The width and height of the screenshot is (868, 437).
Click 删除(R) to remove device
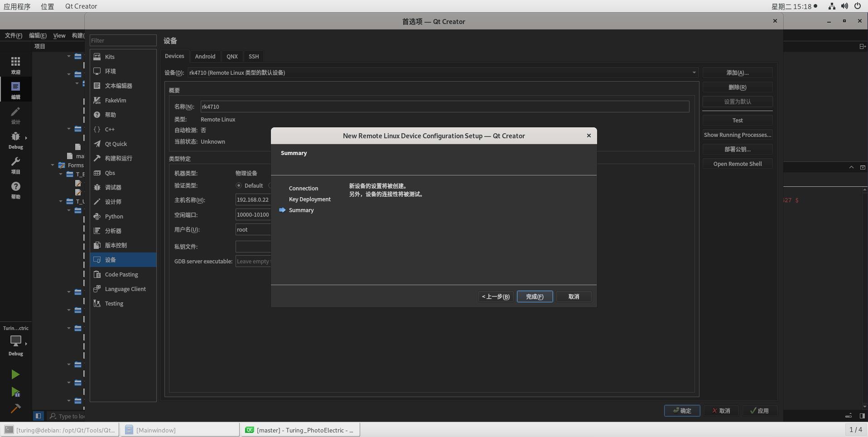pos(738,87)
